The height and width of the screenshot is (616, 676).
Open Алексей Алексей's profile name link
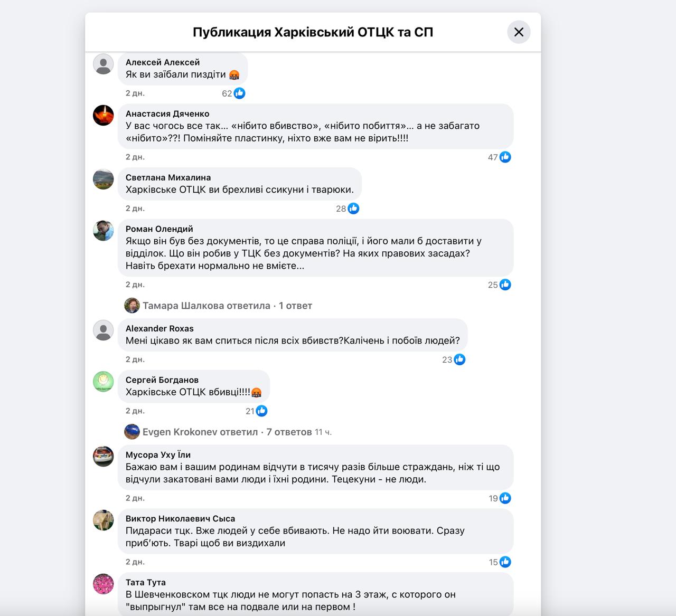point(163,62)
